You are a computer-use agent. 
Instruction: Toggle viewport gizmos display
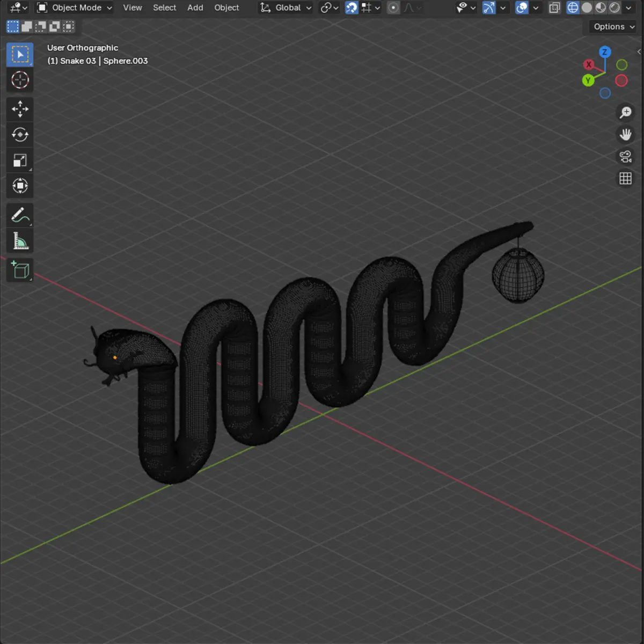click(x=488, y=8)
